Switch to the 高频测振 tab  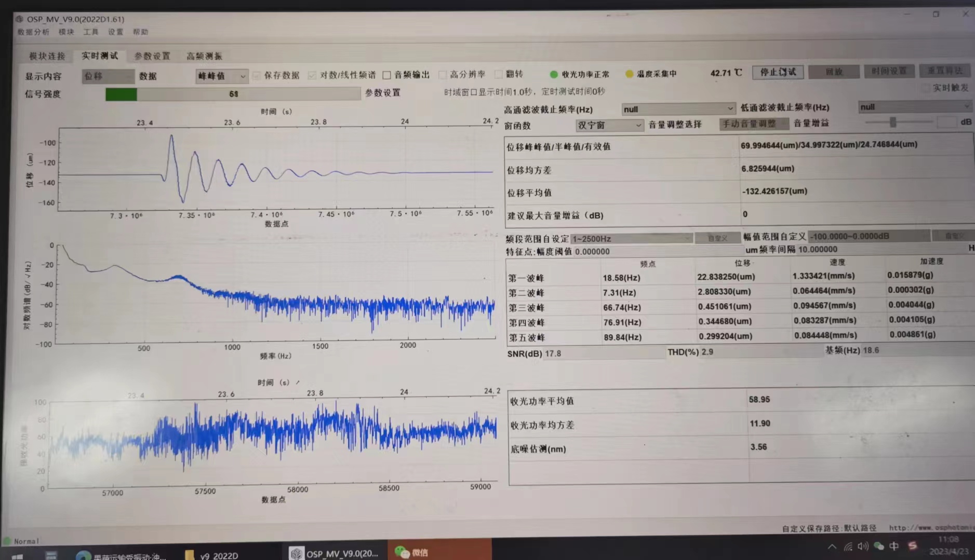204,56
